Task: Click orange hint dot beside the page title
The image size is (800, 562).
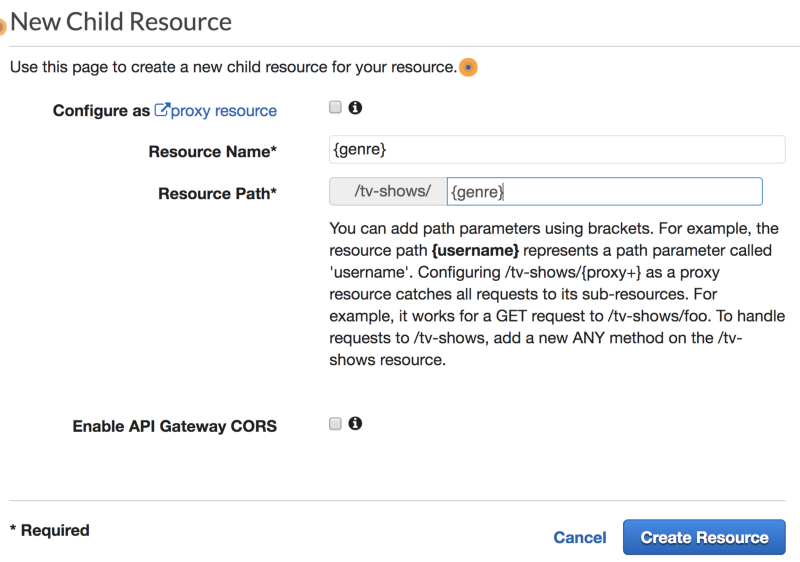Action: (x=3, y=25)
